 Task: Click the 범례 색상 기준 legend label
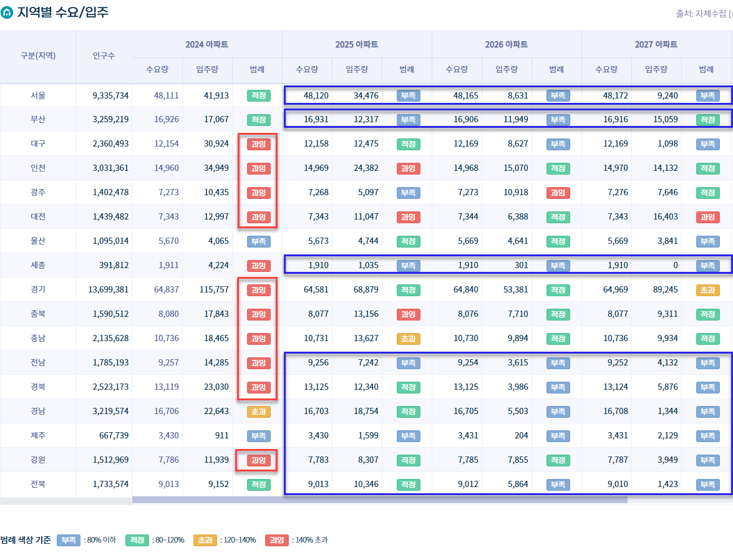click(x=26, y=540)
